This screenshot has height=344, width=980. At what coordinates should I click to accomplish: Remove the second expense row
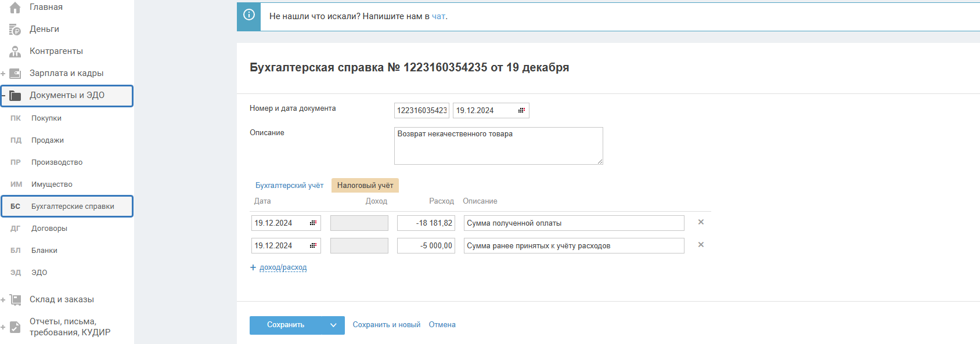(x=701, y=245)
